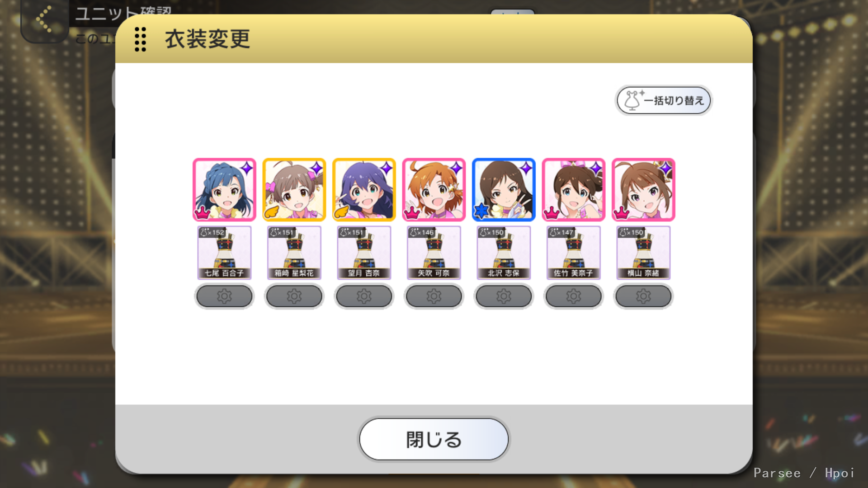This screenshot has height=488, width=868.
Task: Open gear settings under 七尾 百合子 costume
Action: pyautogui.click(x=224, y=296)
